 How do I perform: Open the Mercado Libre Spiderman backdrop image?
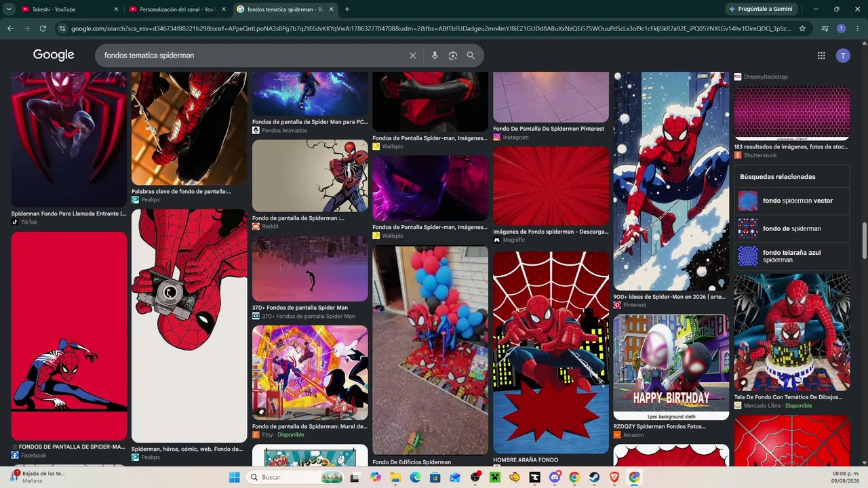[x=791, y=332]
